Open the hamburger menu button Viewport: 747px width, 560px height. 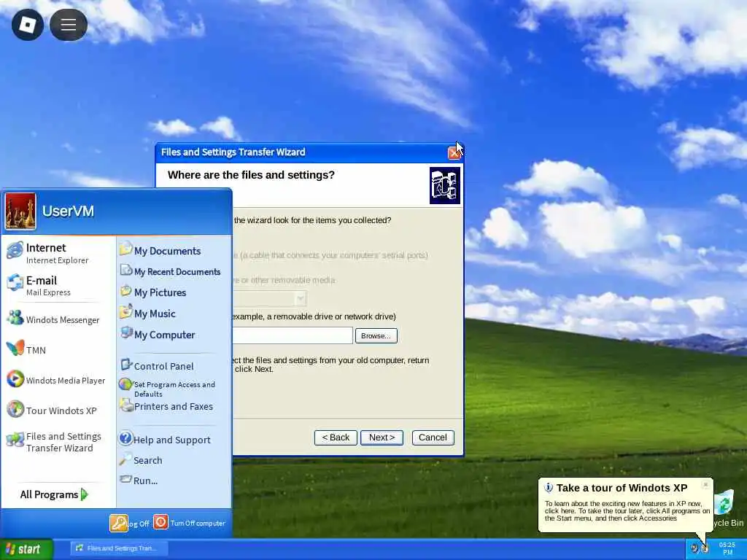[x=68, y=25]
